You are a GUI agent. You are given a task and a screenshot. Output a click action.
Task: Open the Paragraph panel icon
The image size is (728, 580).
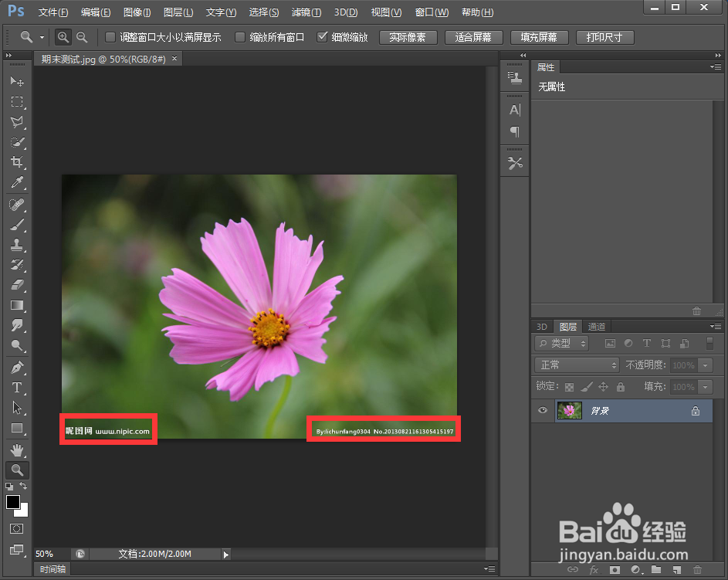[x=515, y=132]
